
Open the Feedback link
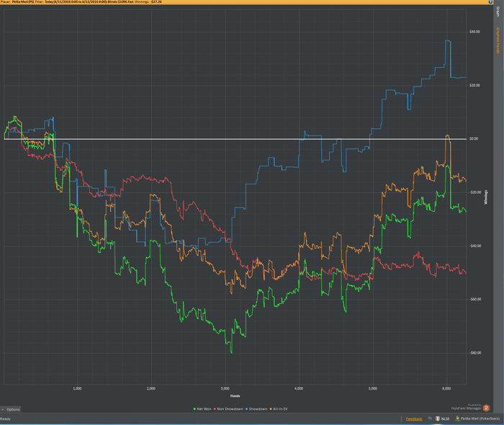point(414,419)
